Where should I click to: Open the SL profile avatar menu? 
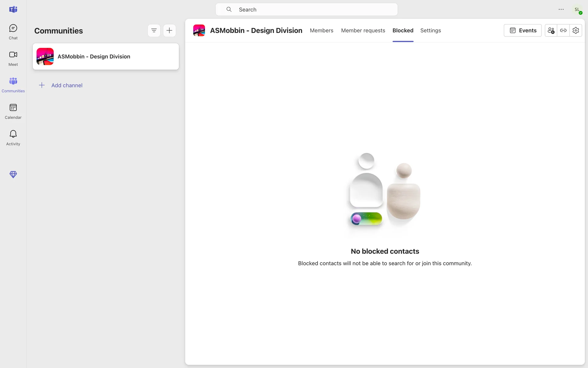click(577, 10)
